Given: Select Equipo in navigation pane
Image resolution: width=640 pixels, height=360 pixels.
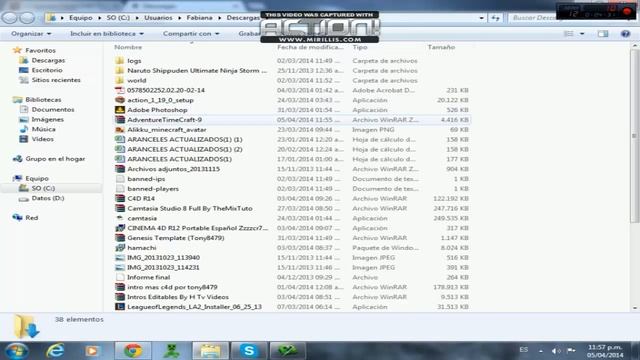Looking at the screenshot, I should click(37, 178).
